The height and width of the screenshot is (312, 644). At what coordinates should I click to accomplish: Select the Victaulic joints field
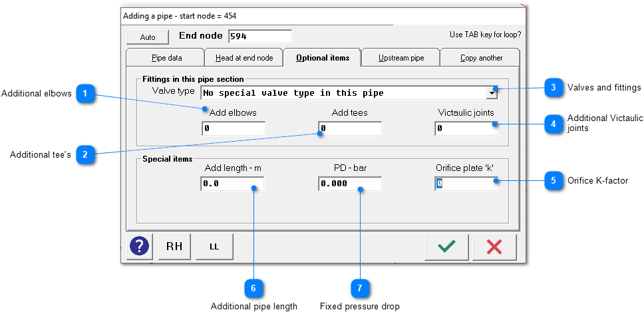[x=466, y=128]
